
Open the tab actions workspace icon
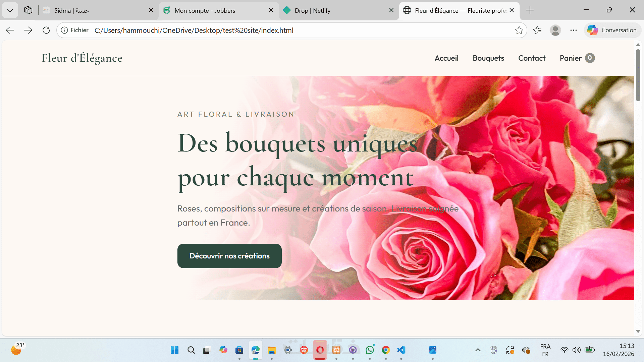pos(28,10)
